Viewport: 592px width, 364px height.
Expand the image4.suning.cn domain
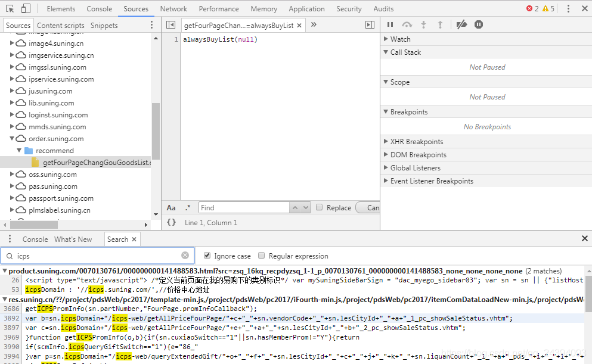(12, 43)
